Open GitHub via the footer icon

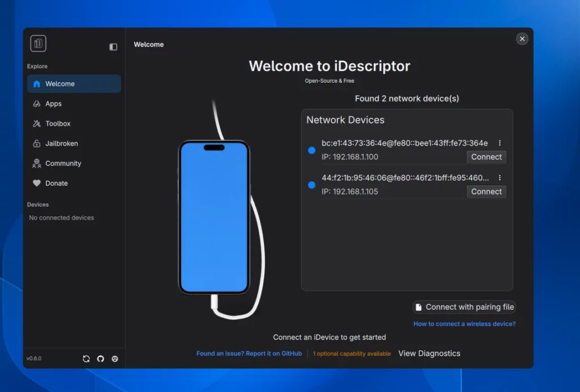101,359
